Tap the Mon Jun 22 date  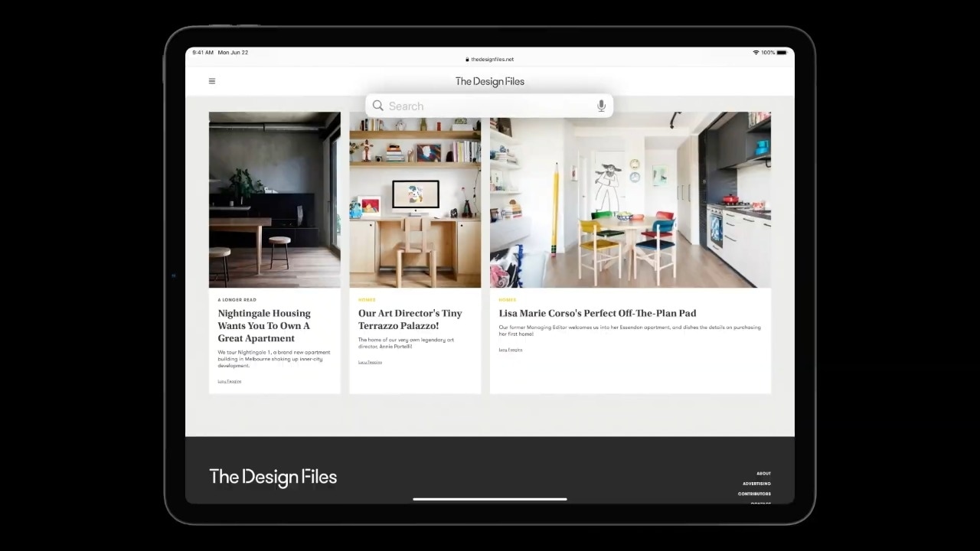tap(233, 53)
